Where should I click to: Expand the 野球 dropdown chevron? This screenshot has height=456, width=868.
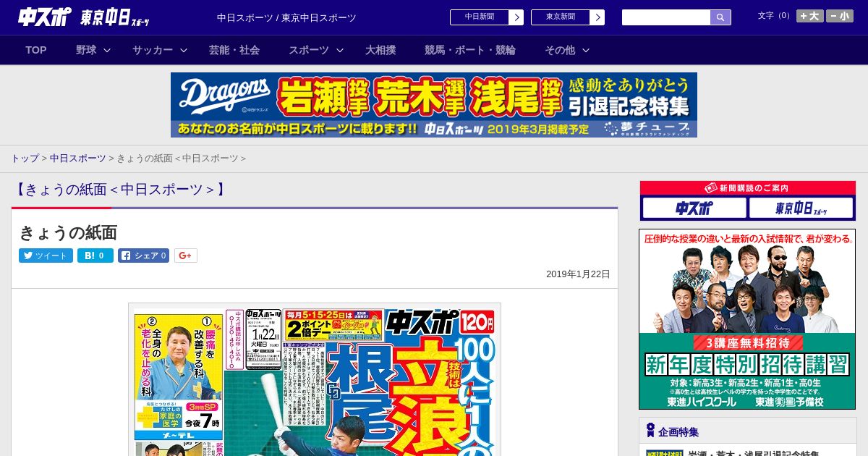point(107,51)
